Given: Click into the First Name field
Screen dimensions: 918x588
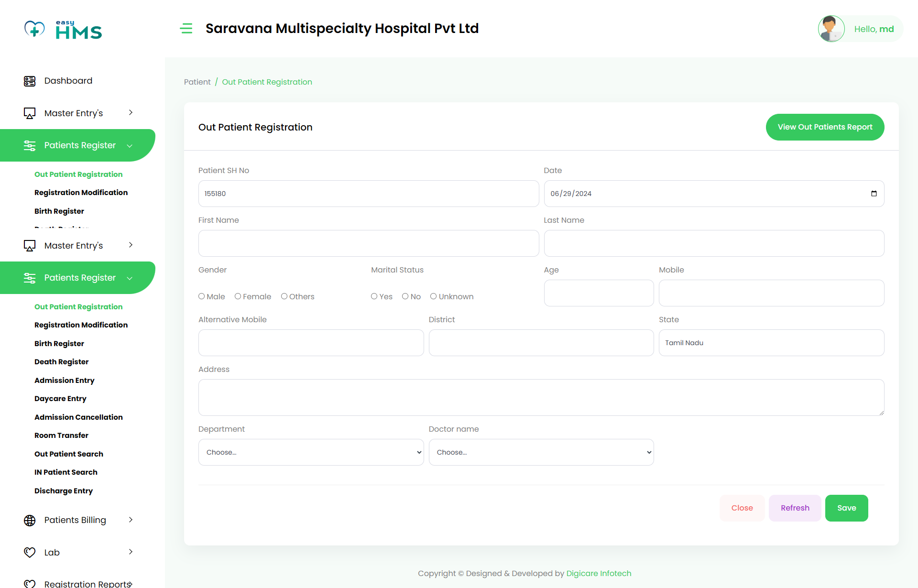Looking at the screenshot, I should click(x=368, y=243).
